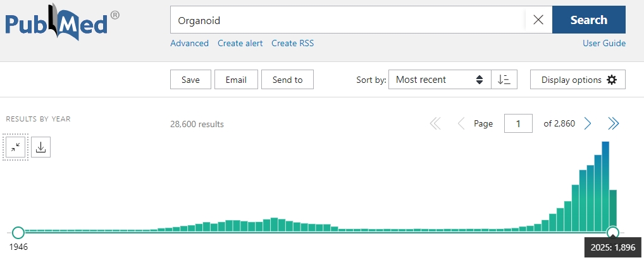The image size is (644, 260).
Task: Click the Email button
Action: [x=236, y=80]
